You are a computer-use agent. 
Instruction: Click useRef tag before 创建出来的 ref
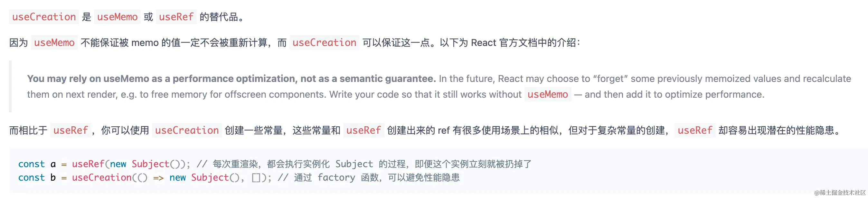tap(363, 130)
